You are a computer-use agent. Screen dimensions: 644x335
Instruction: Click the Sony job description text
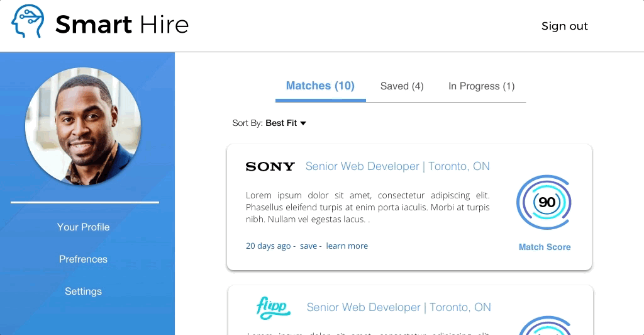[367, 208]
